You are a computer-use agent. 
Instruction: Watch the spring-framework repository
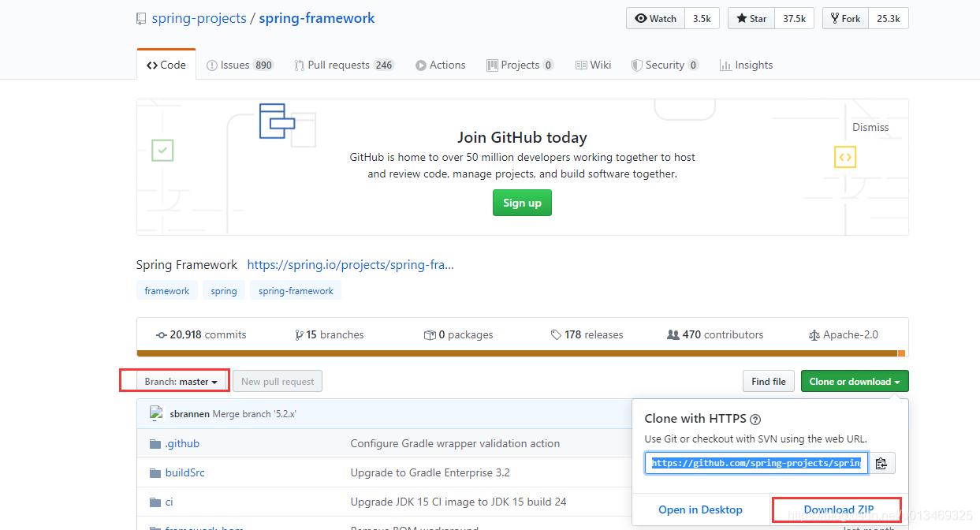656,19
